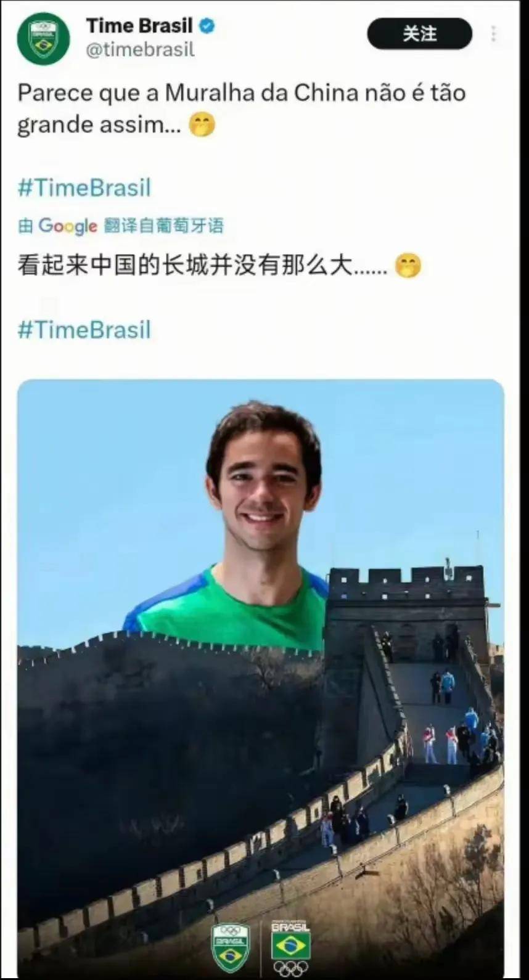Screen dimensions: 529x980
Task: Open the Great Wall photo attachment
Action: point(260,678)
